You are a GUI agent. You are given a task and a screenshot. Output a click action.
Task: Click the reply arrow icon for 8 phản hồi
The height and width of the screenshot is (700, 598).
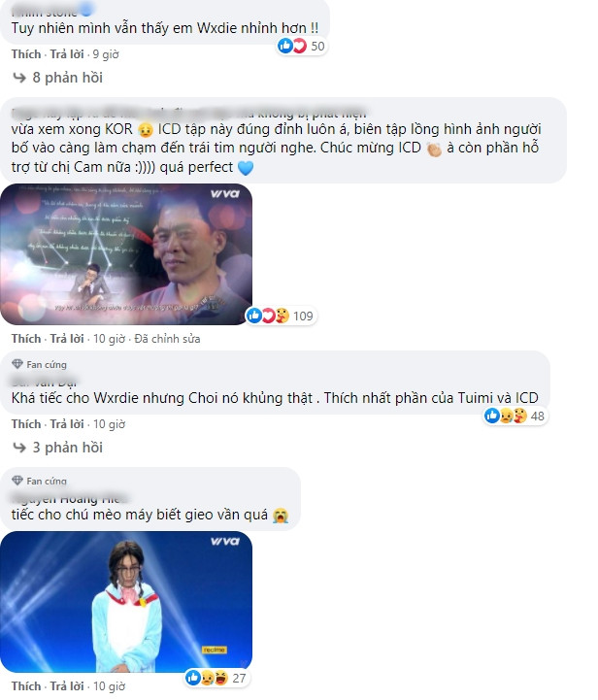(19, 78)
